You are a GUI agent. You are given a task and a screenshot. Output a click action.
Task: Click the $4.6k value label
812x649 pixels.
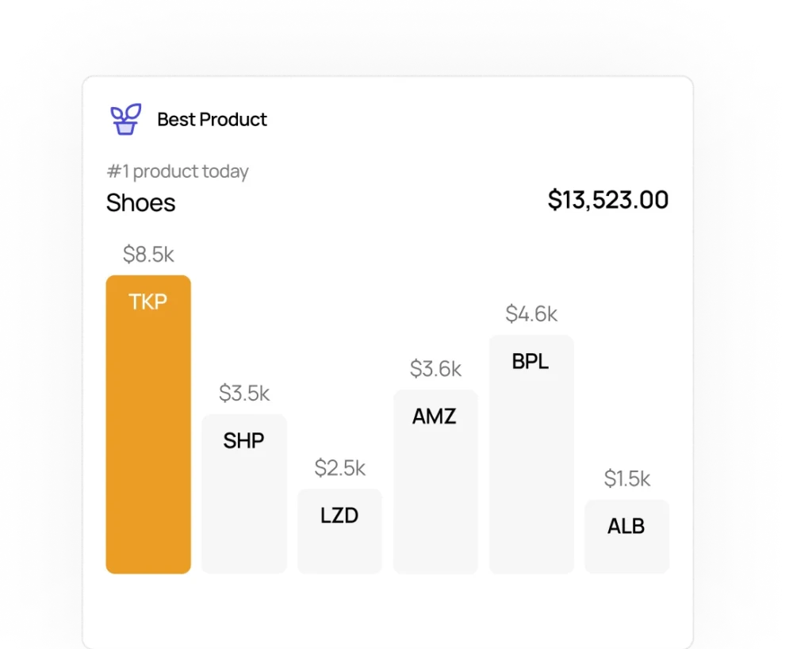531,314
